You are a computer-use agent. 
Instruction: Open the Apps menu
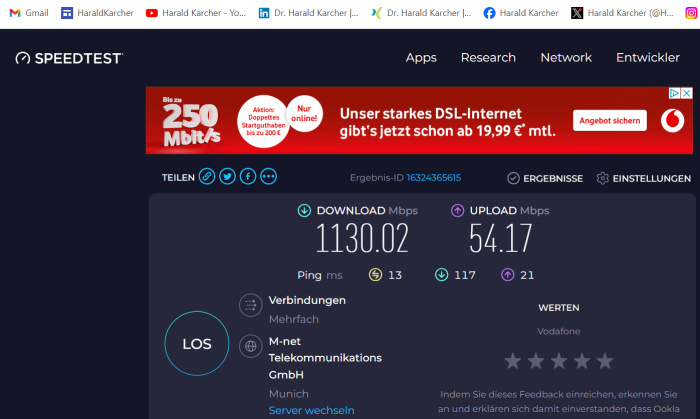pos(421,58)
